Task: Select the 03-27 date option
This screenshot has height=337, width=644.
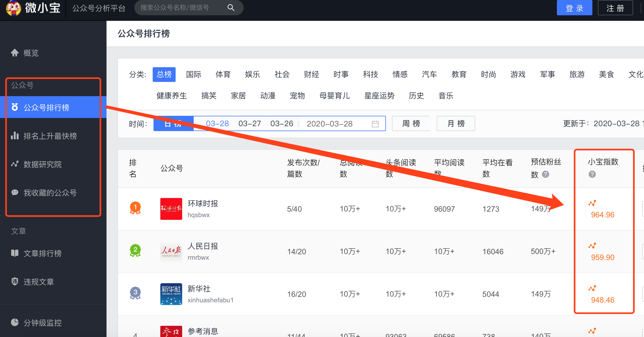Action: pyautogui.click(x=249, y=123)
